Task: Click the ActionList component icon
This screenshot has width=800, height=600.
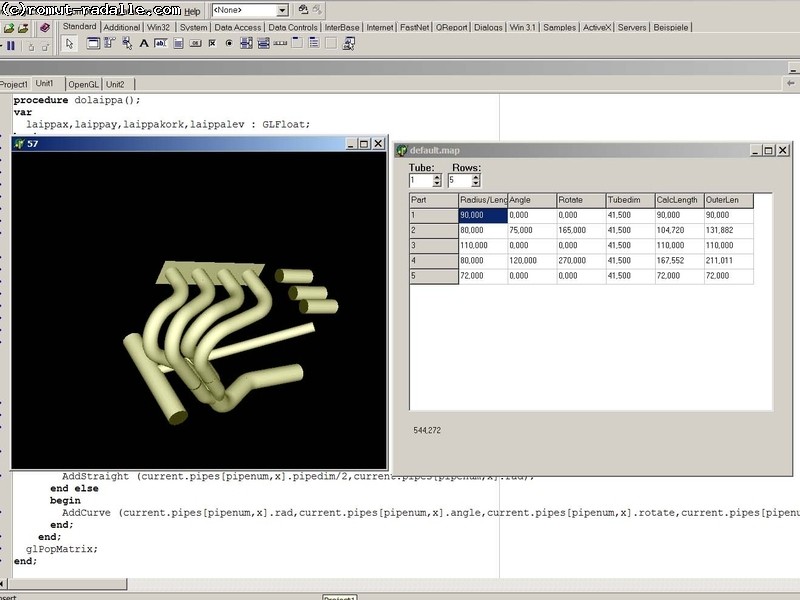Action: pyautogui.click(x=349, y=44)
